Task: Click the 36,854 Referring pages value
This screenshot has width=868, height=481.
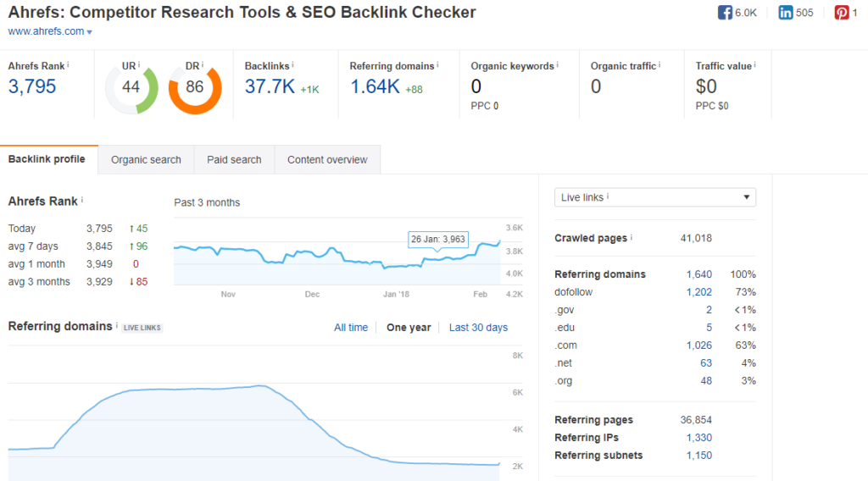Action: [696, 420]
